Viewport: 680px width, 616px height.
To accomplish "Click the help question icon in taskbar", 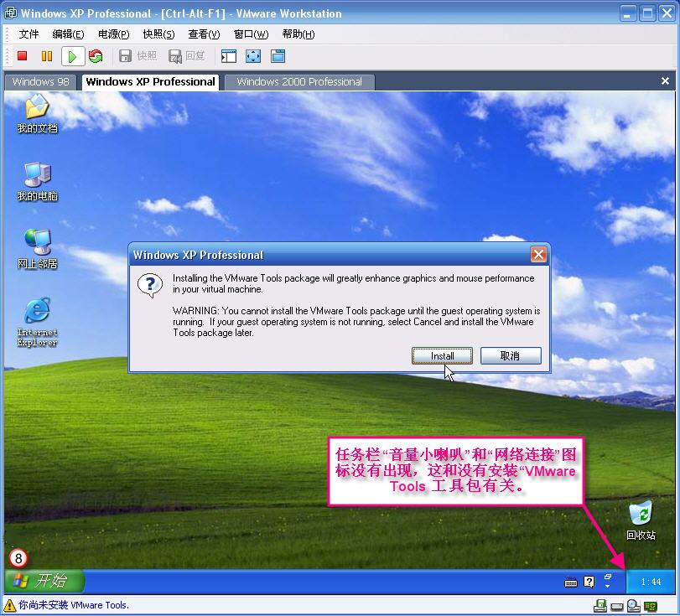I will pyautogui.click(x=589, y=582).
